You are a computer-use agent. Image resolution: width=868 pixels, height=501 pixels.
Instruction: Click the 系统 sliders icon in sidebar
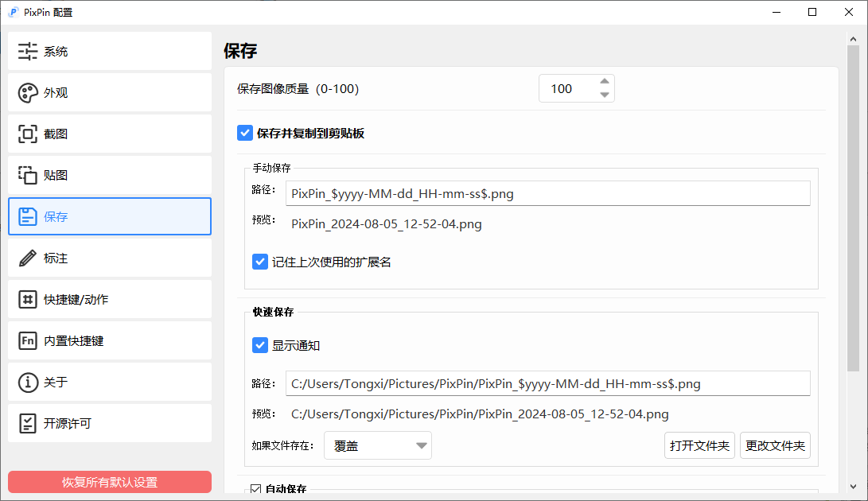(28, 52)
